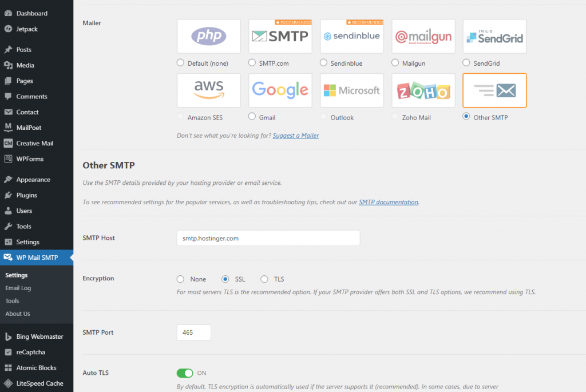Set encryption to SSL
586x392 pixels.
tap(225, 279)
